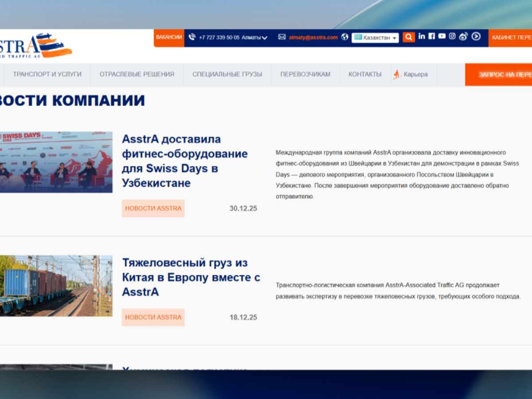Open ТРАНСПОРТ И УСЛУГИ menu
This screenshot has width=532, height=399.
click(x=47, y=74)
